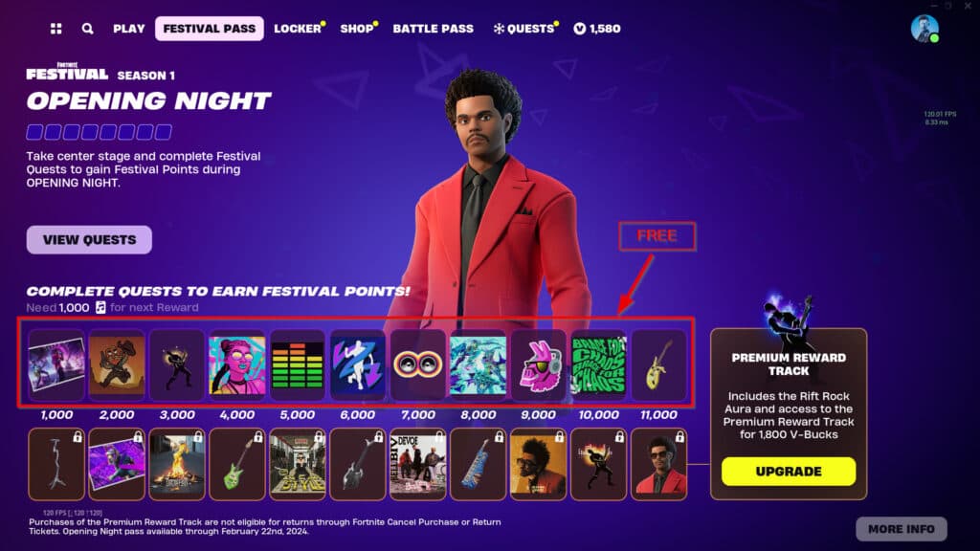Click the search magnifier icon

click(87, 29)
